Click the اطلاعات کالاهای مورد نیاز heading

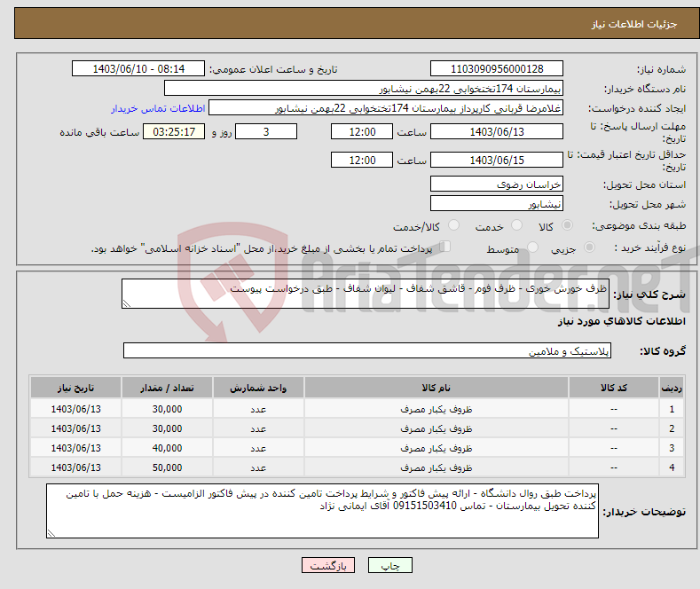[x=621, y=321]
